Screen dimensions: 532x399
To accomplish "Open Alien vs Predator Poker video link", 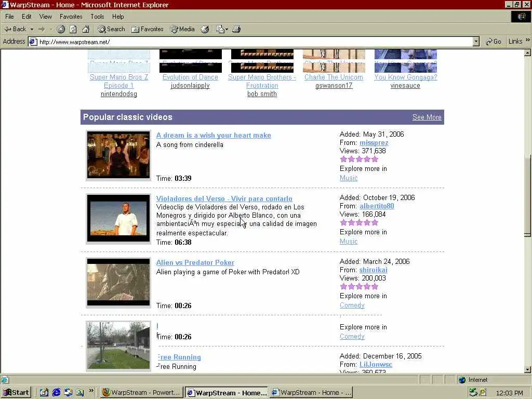I will pyautogui.click(x=195, y=262).
